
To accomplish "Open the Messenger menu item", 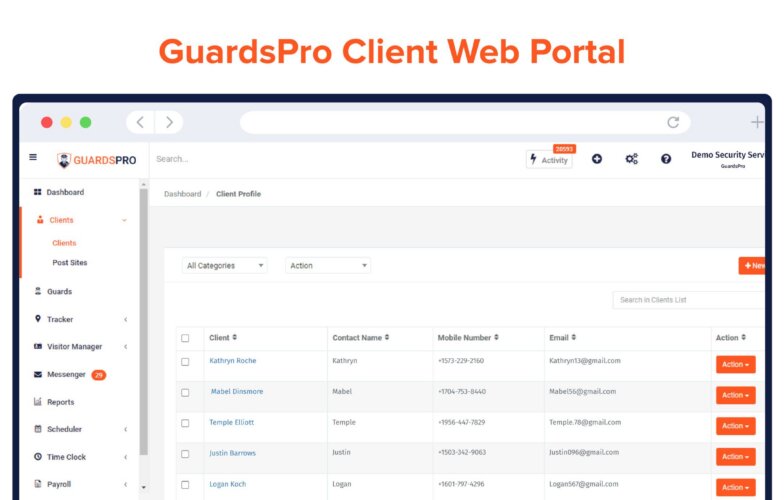I will pos(66,374).
